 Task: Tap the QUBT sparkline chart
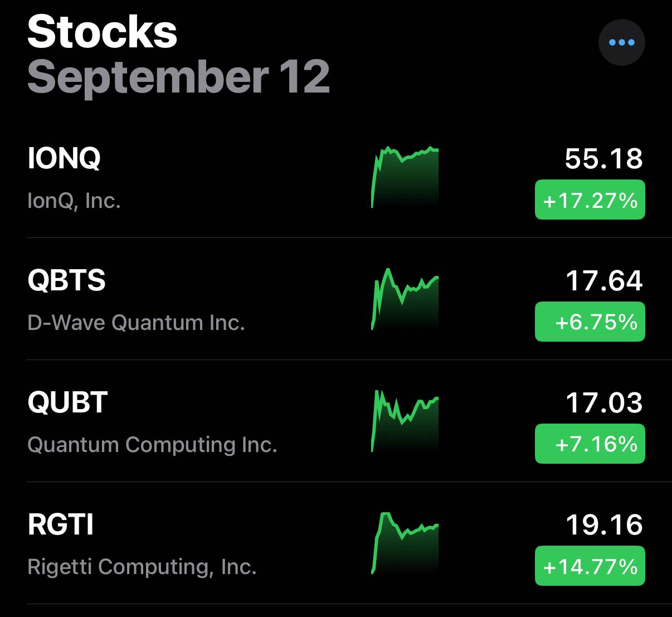405,421
